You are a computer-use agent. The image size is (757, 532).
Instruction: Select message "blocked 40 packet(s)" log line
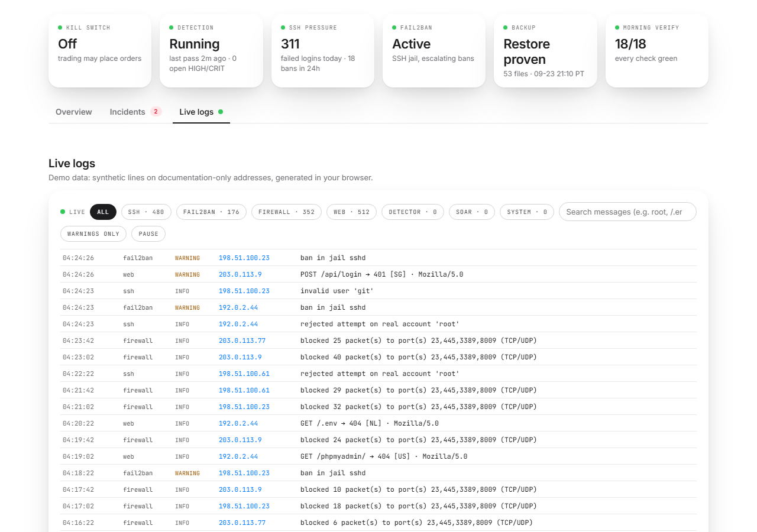419,357
